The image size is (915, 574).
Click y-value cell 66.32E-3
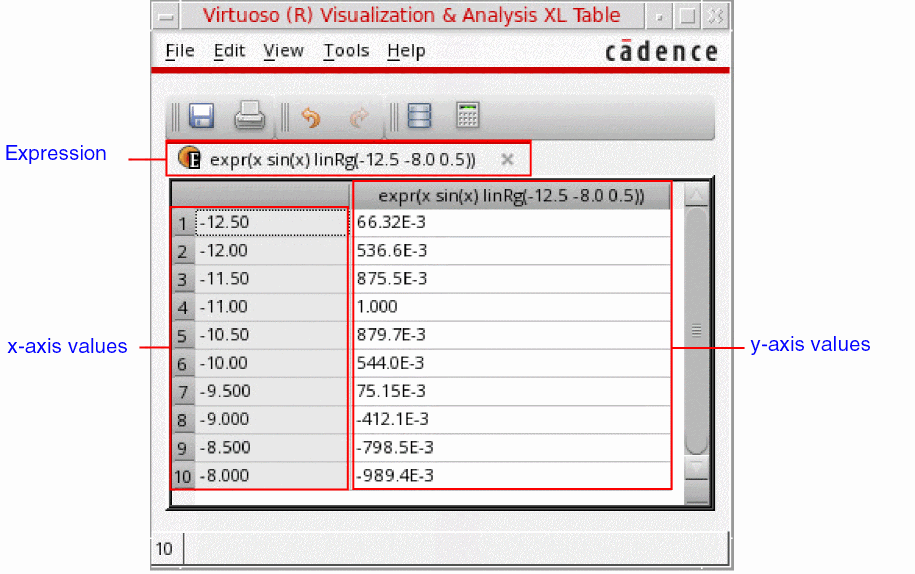pos(512,222)
